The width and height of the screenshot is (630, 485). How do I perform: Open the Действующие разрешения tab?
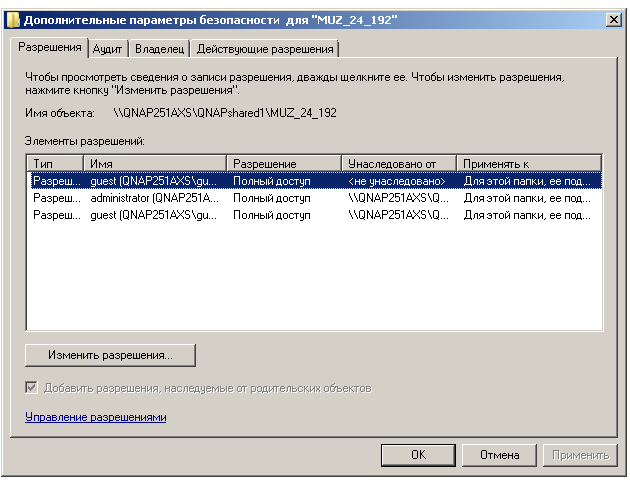click(x=265, y=49)
